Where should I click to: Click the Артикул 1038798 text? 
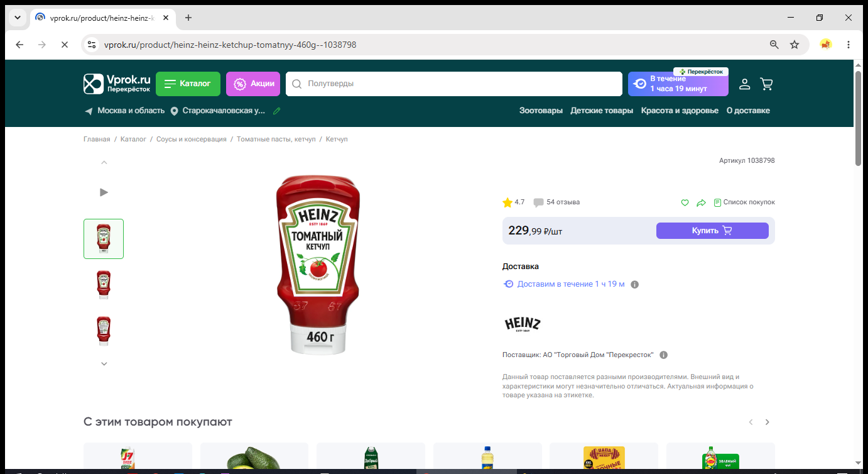pos(747,161)
